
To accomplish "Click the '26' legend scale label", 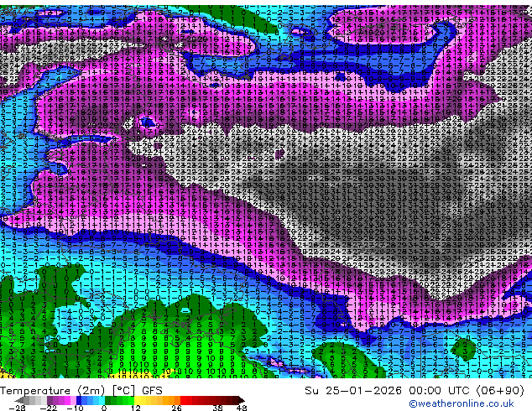I will (x=176, y=408).
